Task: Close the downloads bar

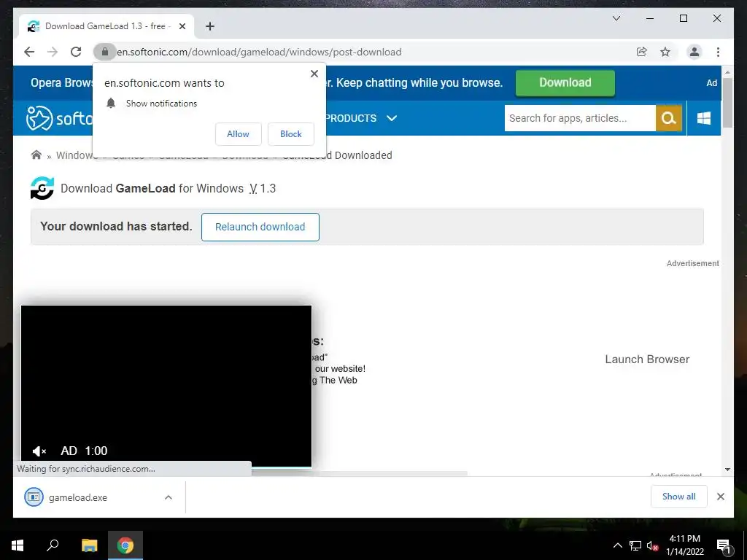Action: [x=720, y=497]
